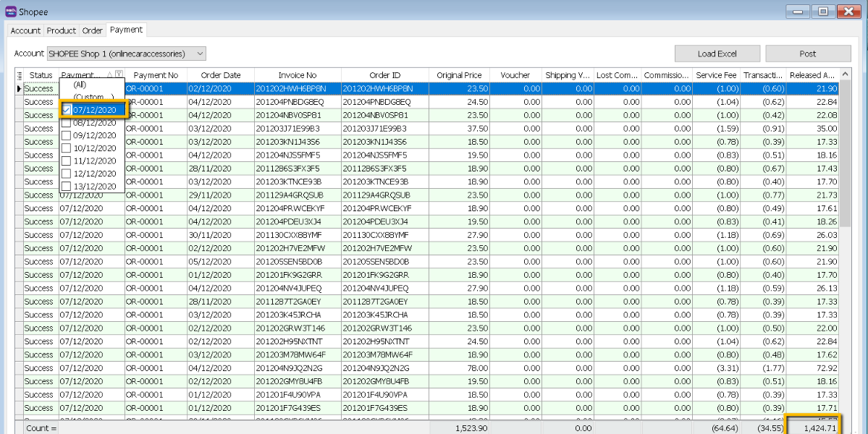Click the current row indicator arrow
Image resolution: width=868 pixels, height=434 pixels.
(x=19, y=89)
